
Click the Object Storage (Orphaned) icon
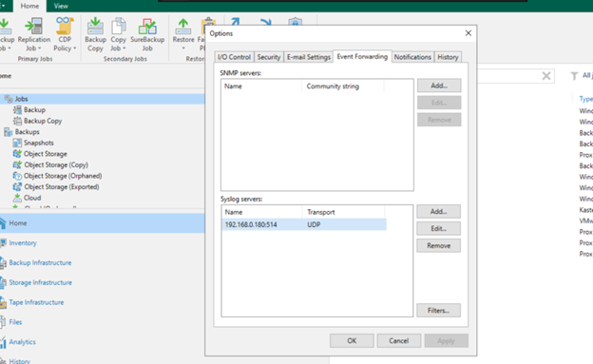[17, 176]
